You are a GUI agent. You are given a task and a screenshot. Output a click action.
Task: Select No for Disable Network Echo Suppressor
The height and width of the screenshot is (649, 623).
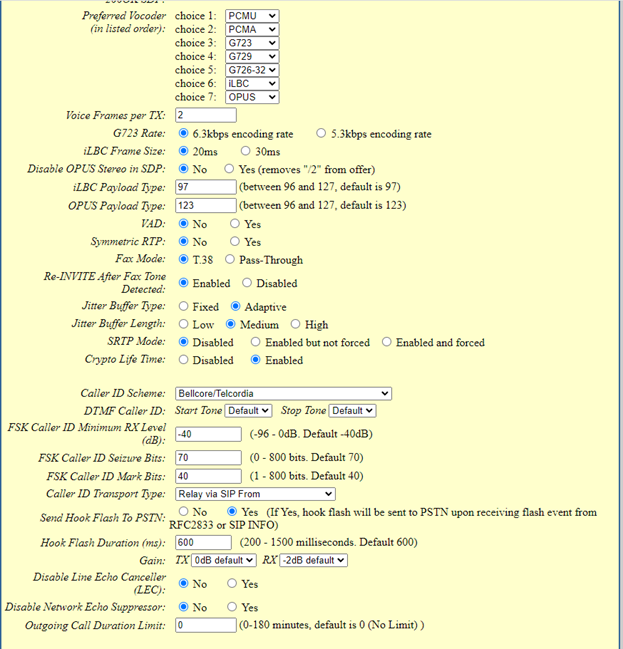tap(183, 607)
